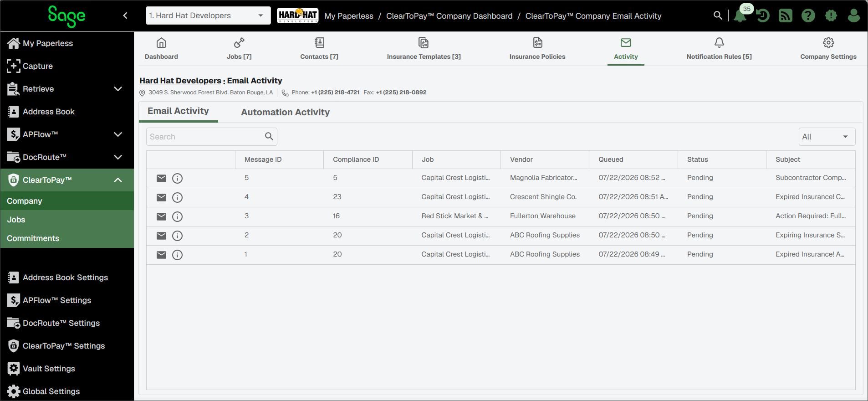Go to ClearToPay™ Company Dashboard breadcrumb
This screenshot has height=401, width=868.
point(449,16)
